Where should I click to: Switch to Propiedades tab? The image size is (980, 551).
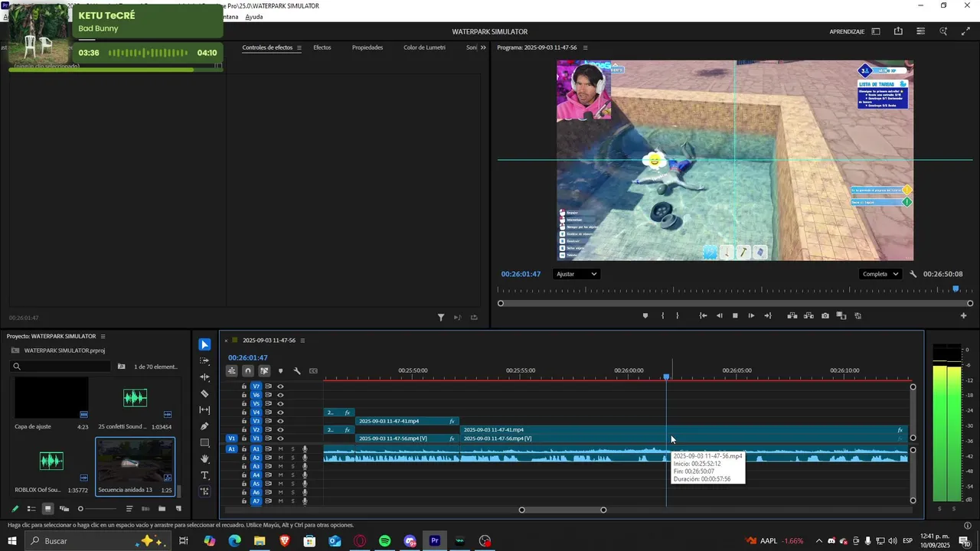(x=367, y=47)
